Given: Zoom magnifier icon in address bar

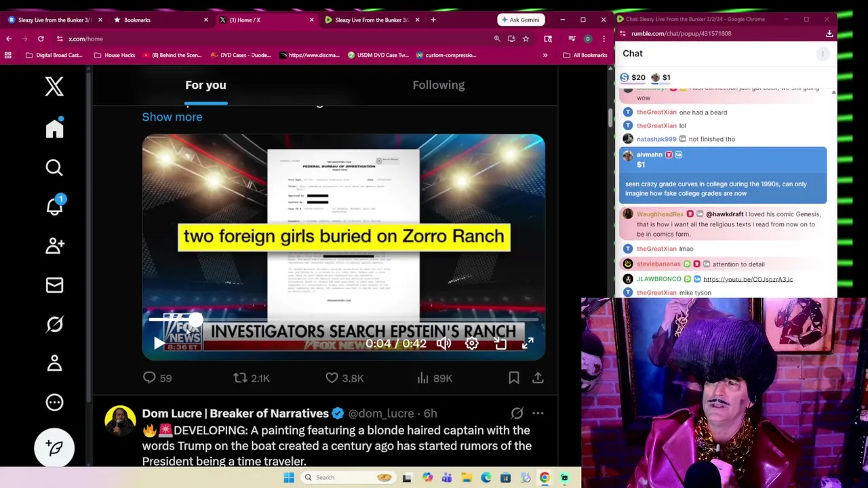Looking at the screenshot, I should coord(497,39).
